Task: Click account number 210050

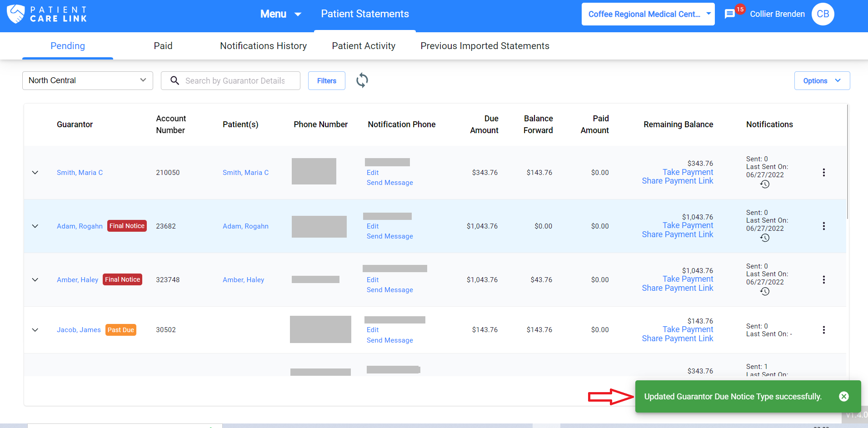Action: coord(168,173)
